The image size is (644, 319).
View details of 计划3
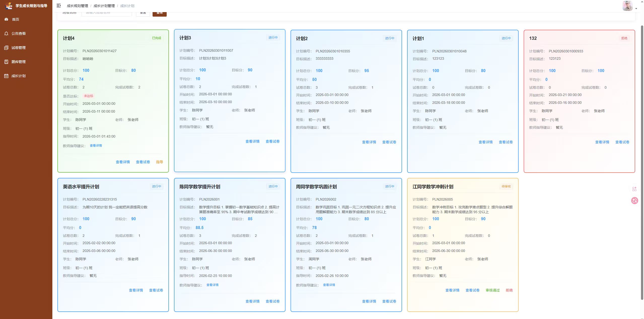[x=253, y=141]
